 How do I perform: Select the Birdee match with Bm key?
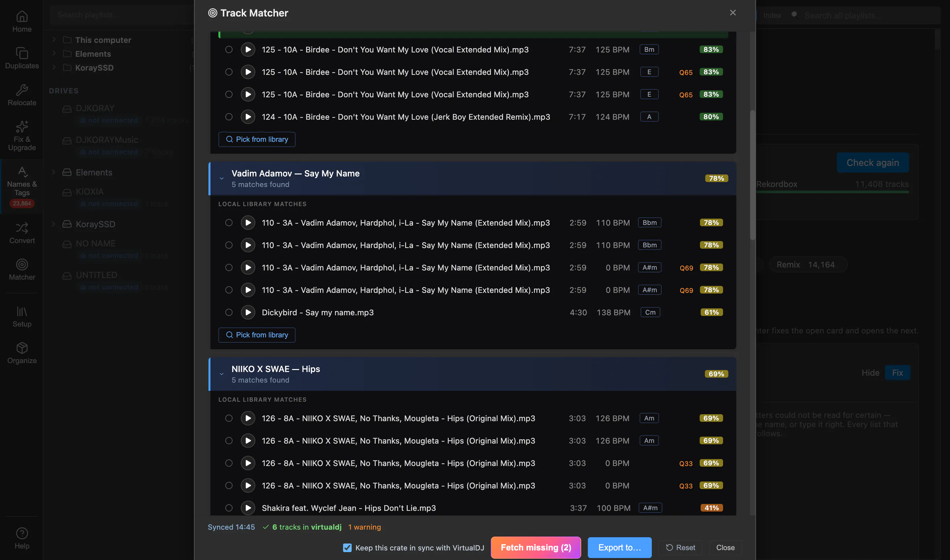click(229, 49)
